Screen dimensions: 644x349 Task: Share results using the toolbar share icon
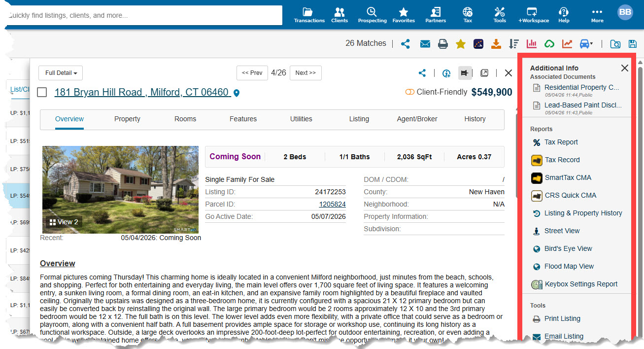coord(406,44)
